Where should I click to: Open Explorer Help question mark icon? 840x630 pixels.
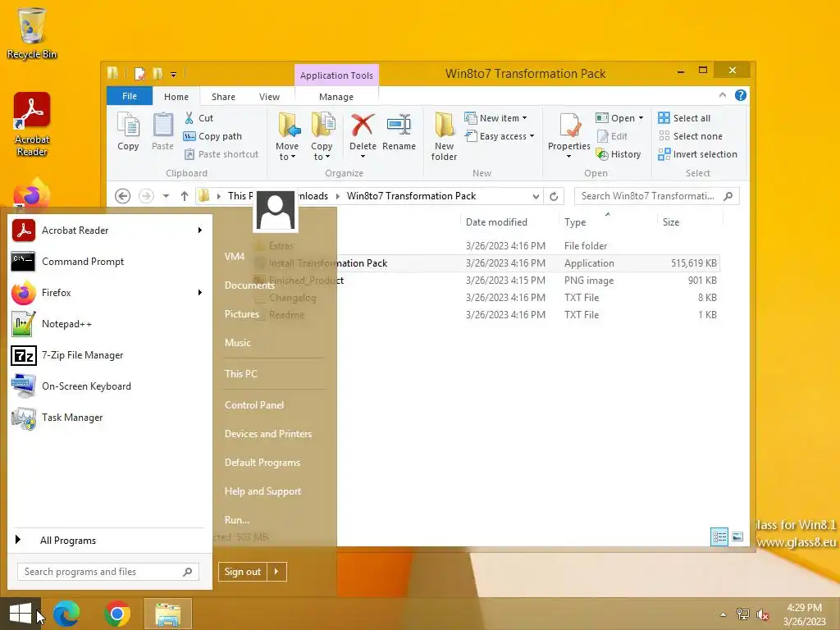(741, 95)
